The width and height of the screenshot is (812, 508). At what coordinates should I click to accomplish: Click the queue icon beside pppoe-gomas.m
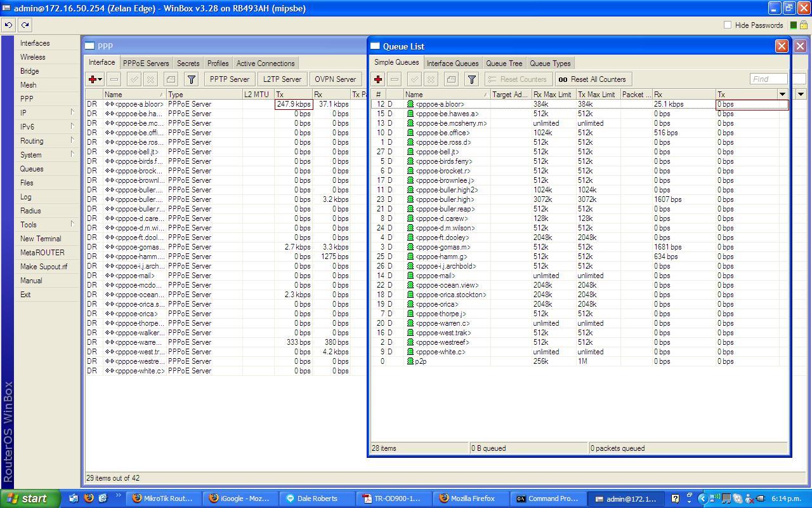[x=410, y=247]
